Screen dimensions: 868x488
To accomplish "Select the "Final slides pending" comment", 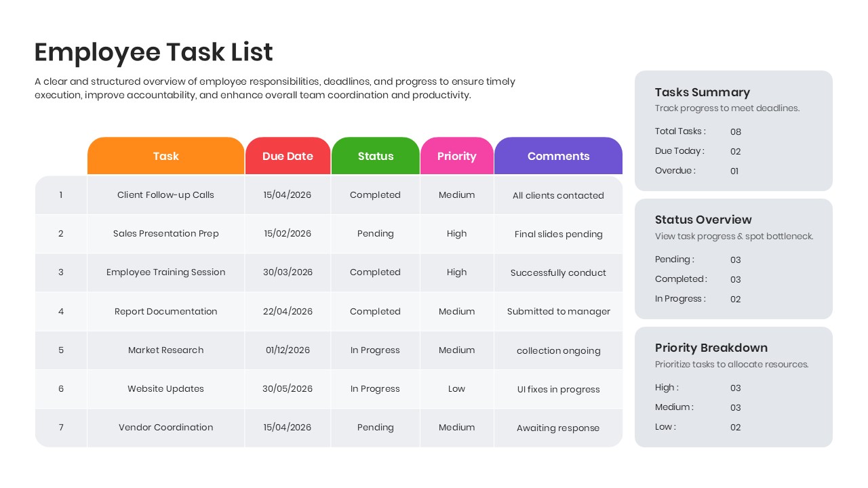I will 558,235.
